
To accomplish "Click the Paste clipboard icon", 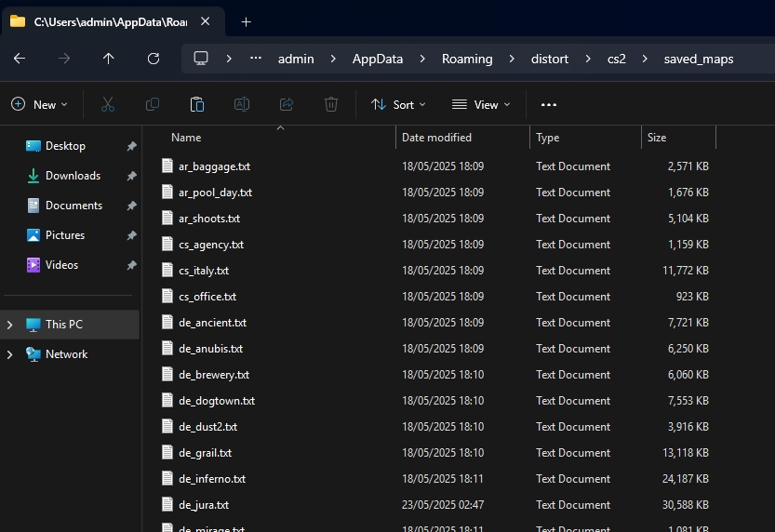I will [197, 104].
